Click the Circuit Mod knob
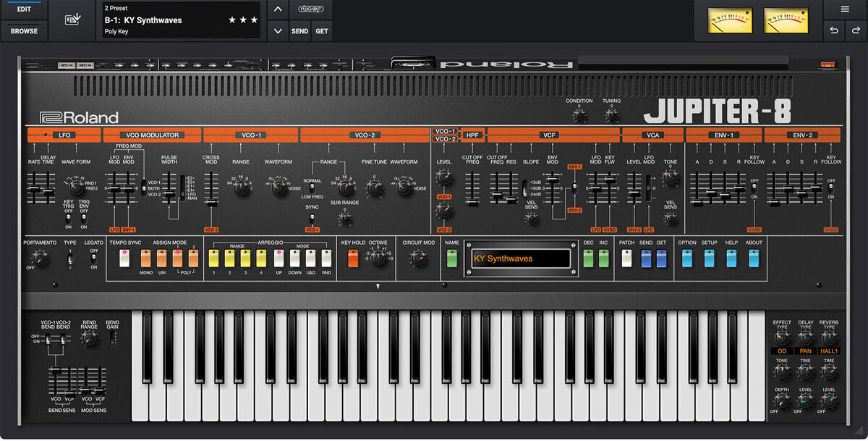The width and height of the screenshot is (868, 441). click(418, 258)
